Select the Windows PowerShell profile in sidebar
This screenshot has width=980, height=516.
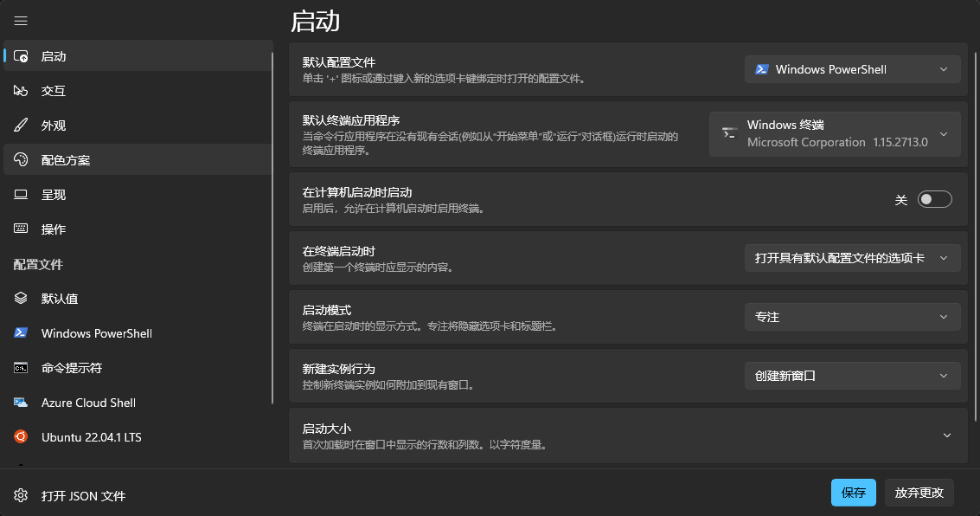point(96,333)
